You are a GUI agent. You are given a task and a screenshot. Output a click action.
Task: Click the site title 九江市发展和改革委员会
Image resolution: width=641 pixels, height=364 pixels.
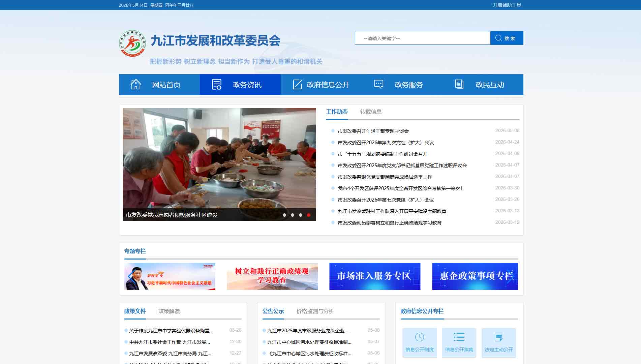point(215,40)
